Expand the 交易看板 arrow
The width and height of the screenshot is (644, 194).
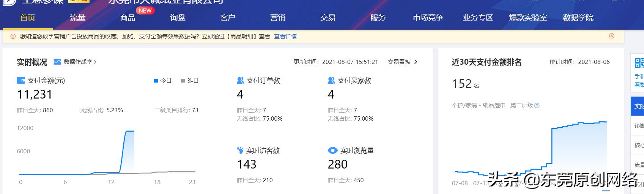[x=416, y=62]
